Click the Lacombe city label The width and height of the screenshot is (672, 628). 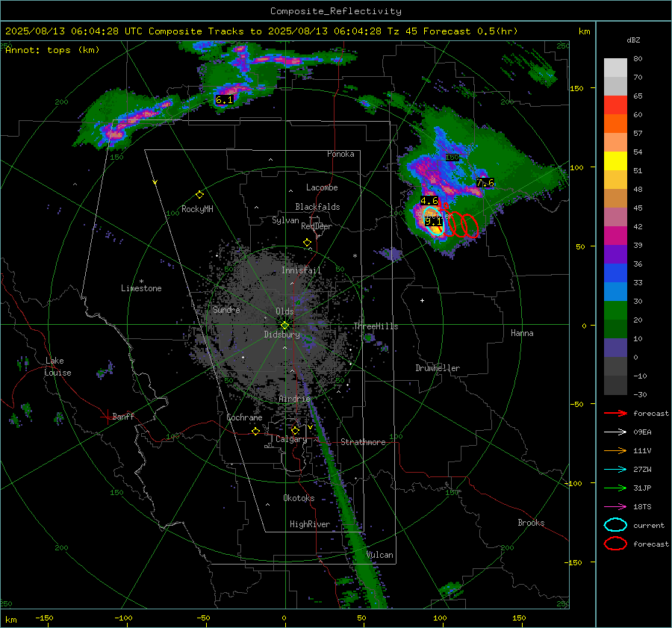322,187
